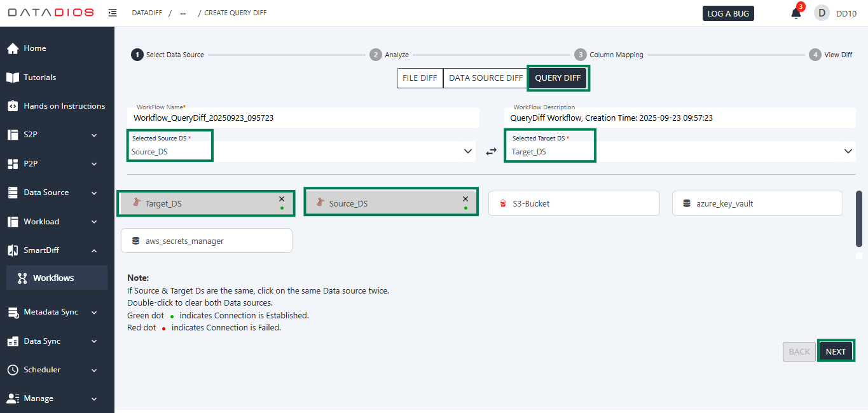Open the notification bell with badge 3
868x413 pixels.
(x=796, y=12)
